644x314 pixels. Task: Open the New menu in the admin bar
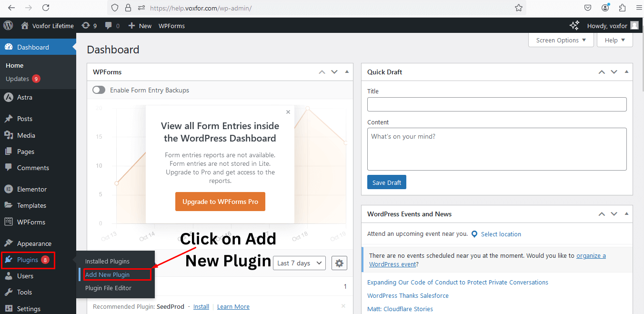(x=140, y=25)
